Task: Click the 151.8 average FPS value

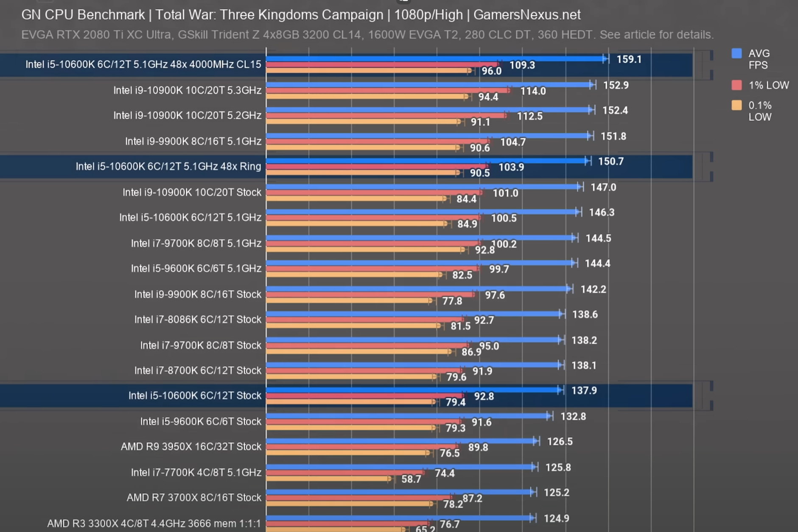Action: [613, 136]
